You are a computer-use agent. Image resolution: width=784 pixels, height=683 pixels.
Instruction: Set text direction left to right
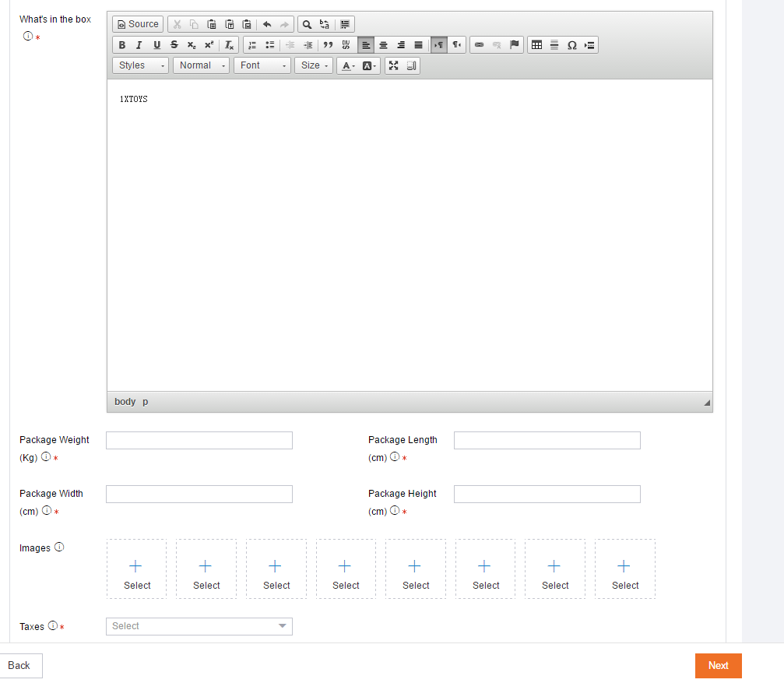(439, 45)
